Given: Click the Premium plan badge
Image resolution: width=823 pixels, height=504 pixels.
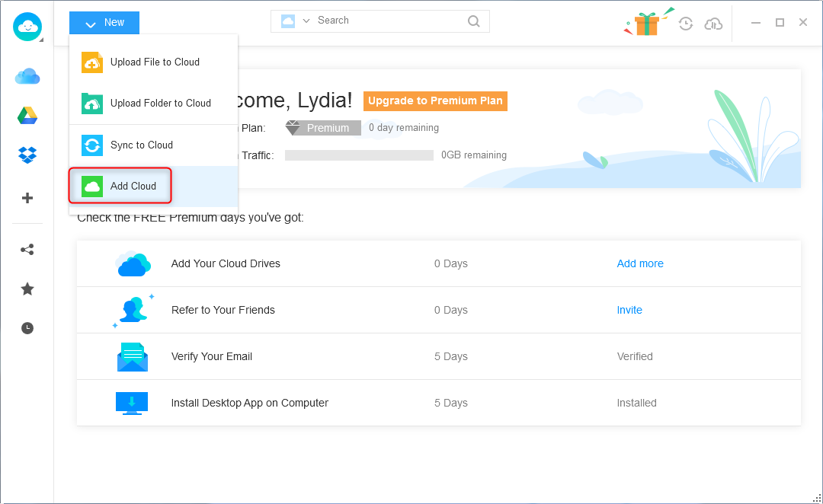Looking at the screenshot, I should tap(323, 127).
